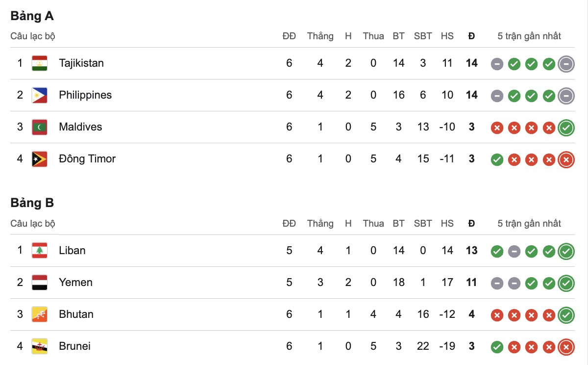
Task: Click Đông Timor's latest match loss icon
Action: [x=566, y=160]
